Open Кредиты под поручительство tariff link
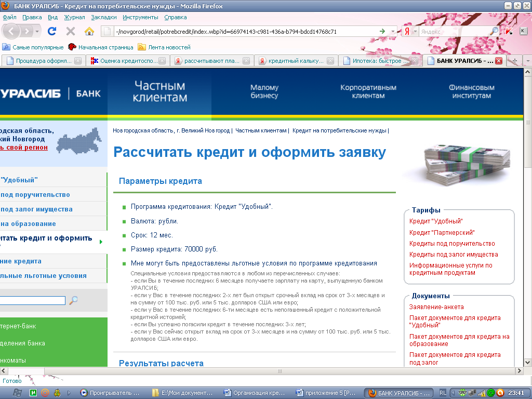The height and width of the screenshot is (399, 532). tap(452, 244)
